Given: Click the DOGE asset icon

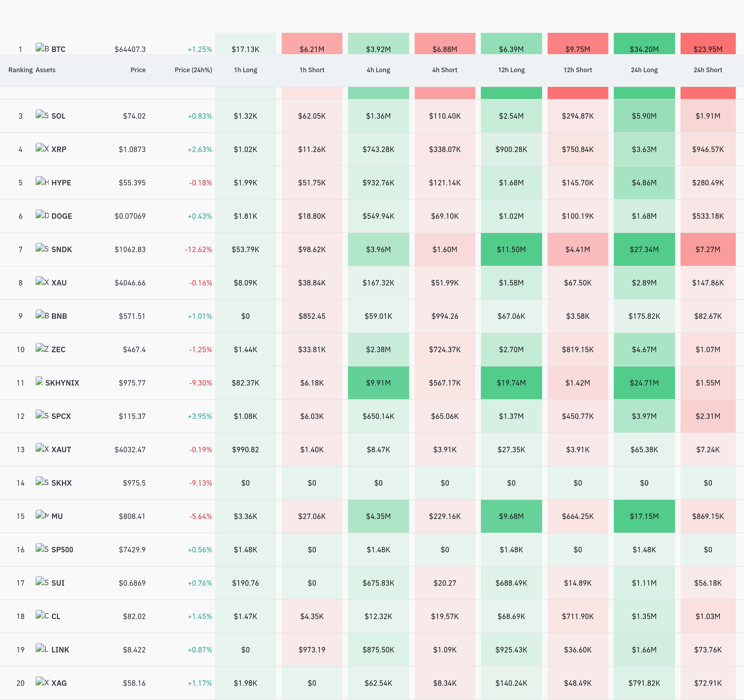Looking at the screenshot, I should [42, 214].
